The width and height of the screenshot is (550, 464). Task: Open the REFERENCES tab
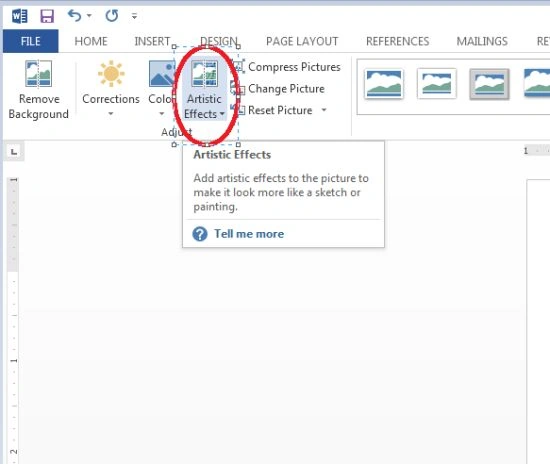click(397, 41)
